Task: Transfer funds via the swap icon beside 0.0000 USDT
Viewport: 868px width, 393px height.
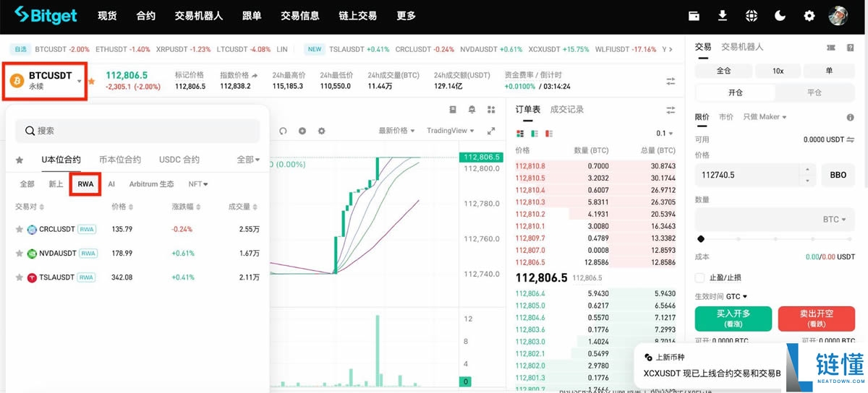Action: [851, 139]
